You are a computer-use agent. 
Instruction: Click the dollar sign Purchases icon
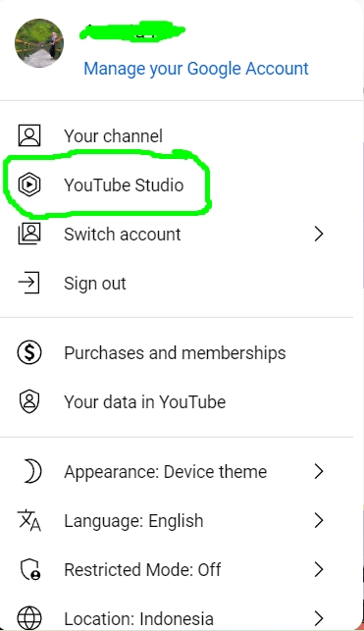[29, 352]
